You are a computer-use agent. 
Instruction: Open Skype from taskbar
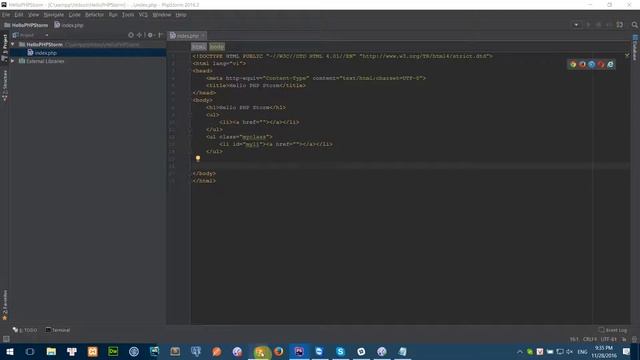pos(340,351)
